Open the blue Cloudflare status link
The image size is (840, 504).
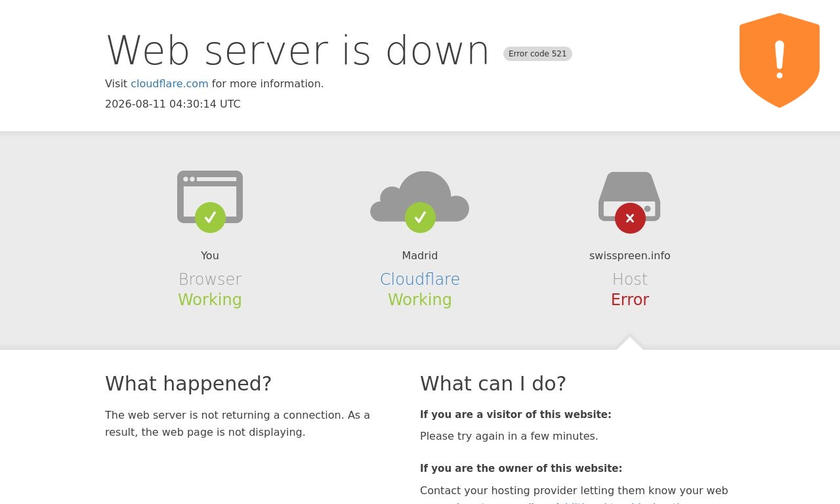click(420, 280)
